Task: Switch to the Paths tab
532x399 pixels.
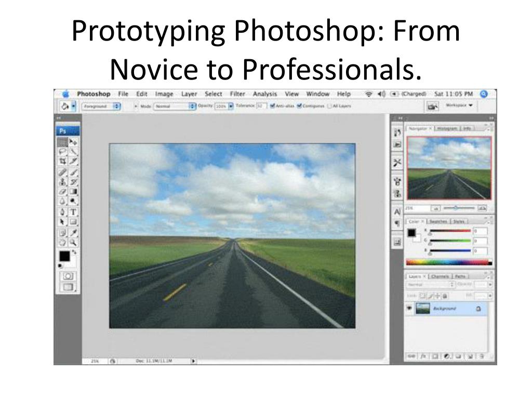Action: [460, 276]
